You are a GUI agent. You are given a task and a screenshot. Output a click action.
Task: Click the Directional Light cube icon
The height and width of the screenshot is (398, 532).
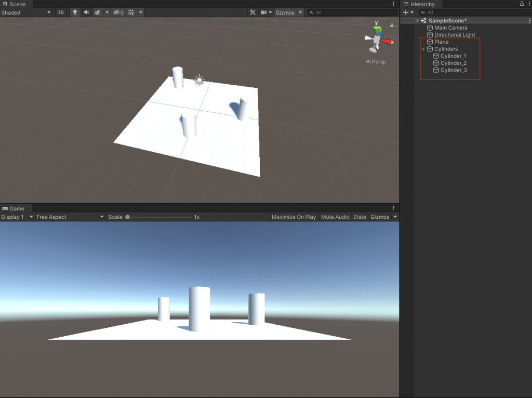[430, 35]
